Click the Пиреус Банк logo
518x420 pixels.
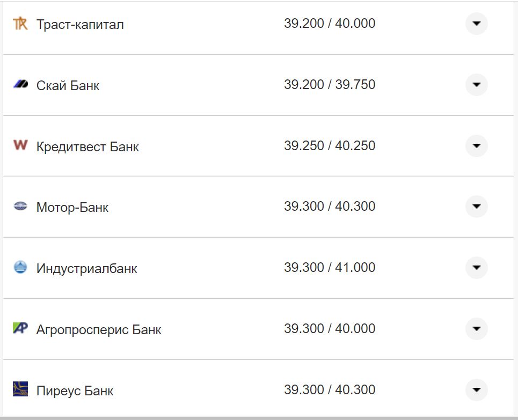pos(20,390)
